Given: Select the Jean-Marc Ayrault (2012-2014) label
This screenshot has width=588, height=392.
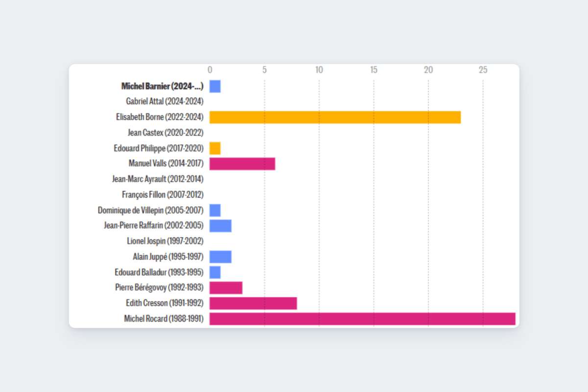Looking at the screenshot, I should [158, 179].
